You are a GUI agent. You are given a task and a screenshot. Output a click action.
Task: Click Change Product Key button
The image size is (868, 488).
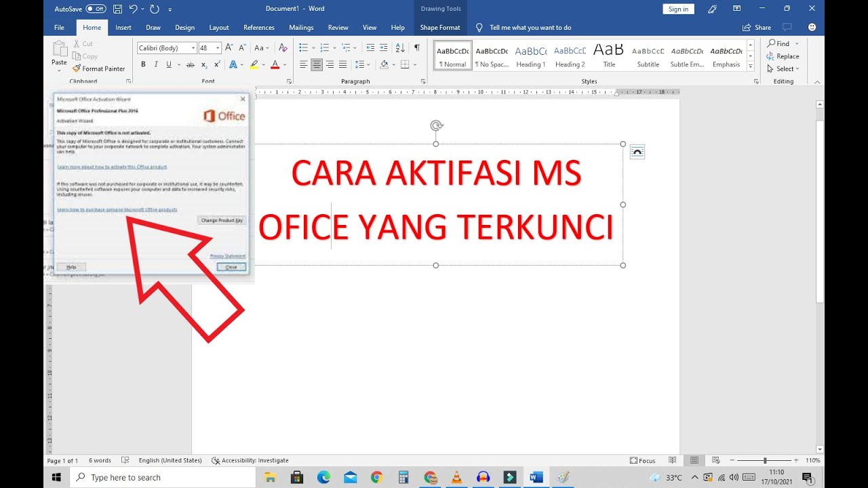point(222,220)
